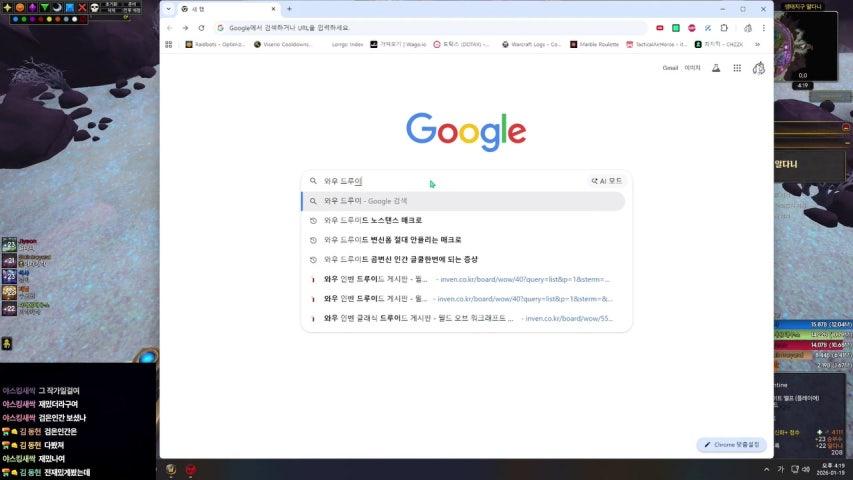Place the green world marker
The height and width of the screenshot is (480, 853).
click(x=24, y=19)
